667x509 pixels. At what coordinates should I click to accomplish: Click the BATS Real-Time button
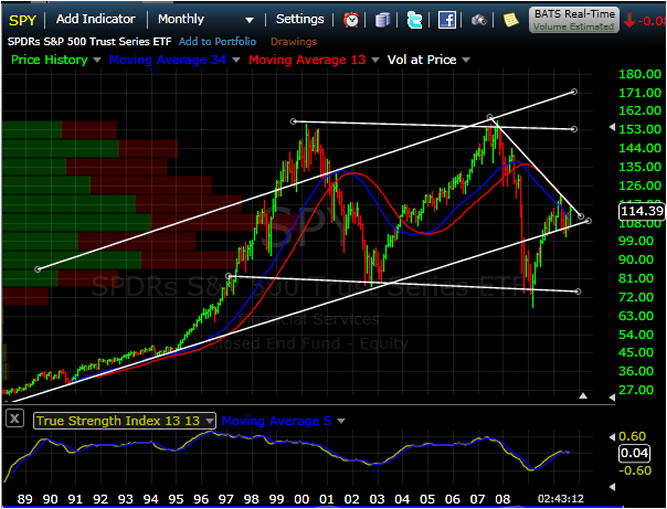tap(574, 20)
